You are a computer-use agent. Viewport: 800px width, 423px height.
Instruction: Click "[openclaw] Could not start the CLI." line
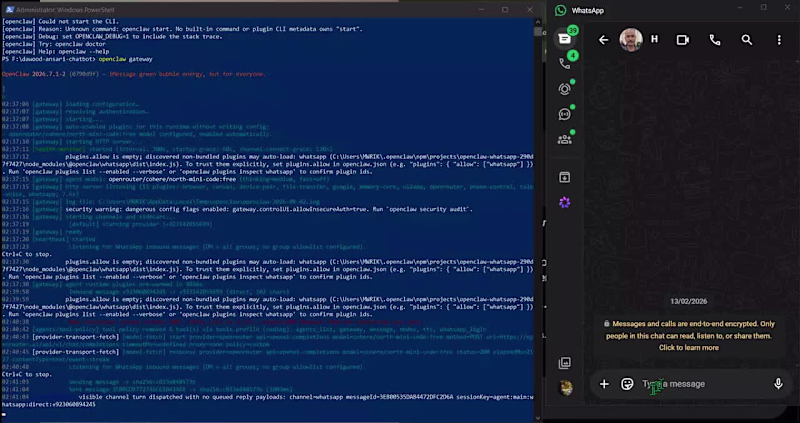60,21
